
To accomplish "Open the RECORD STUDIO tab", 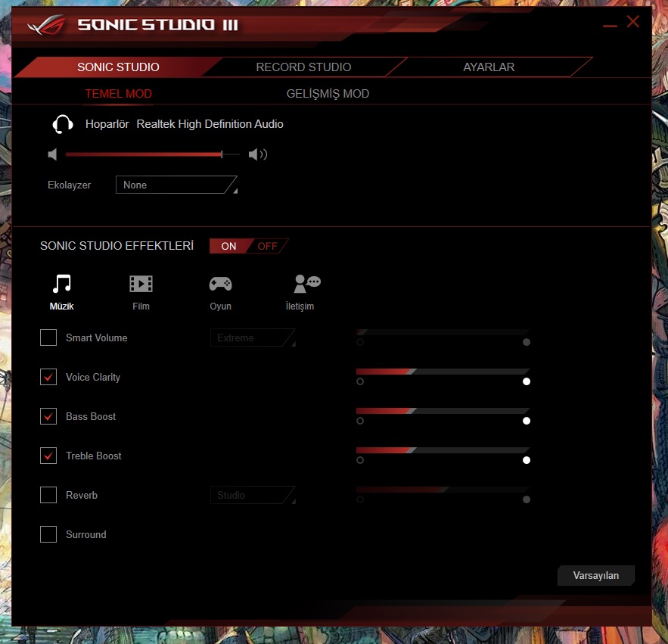I will pos(303,67).
